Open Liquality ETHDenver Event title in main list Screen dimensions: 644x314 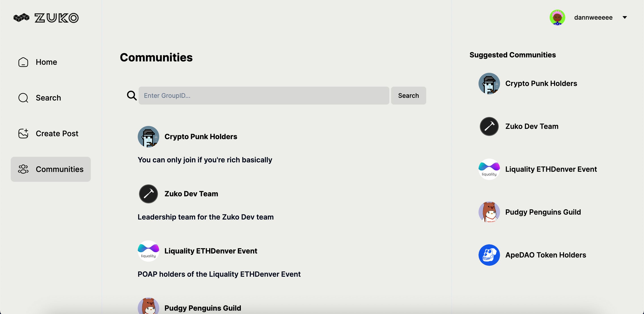click(211, 251)
